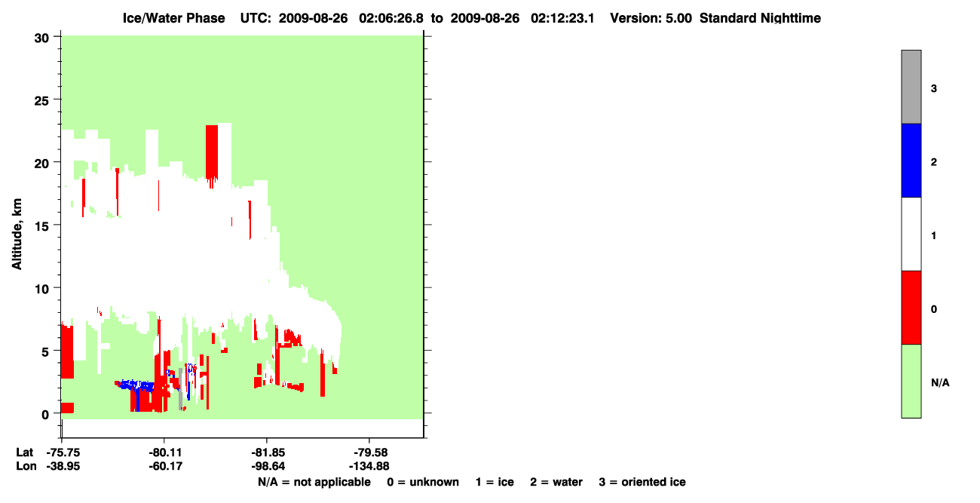
Task: Click '1 = ice' legend text
Action: [x=495, y=482]
